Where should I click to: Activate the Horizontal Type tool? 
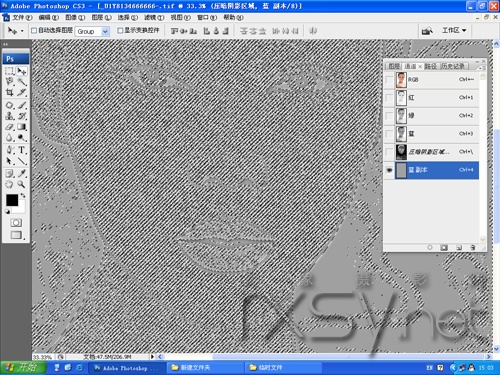pyautogui.click(x=22, y=150)
